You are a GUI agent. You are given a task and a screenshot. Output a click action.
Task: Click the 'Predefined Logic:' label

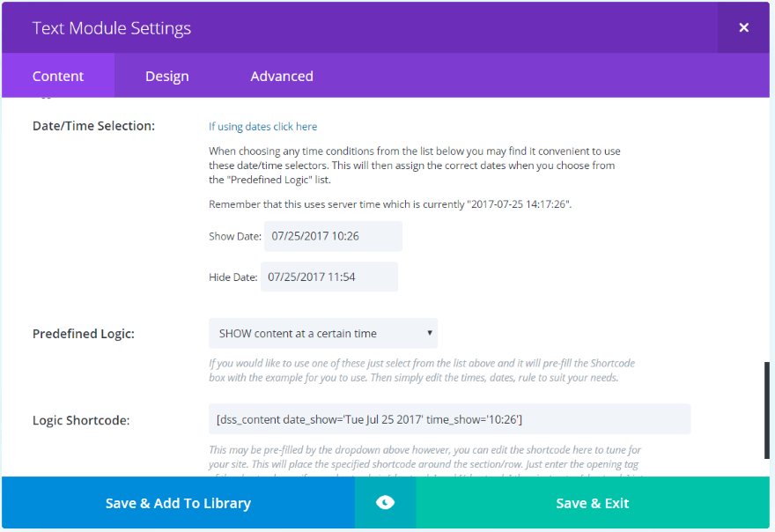coord(84,334)
